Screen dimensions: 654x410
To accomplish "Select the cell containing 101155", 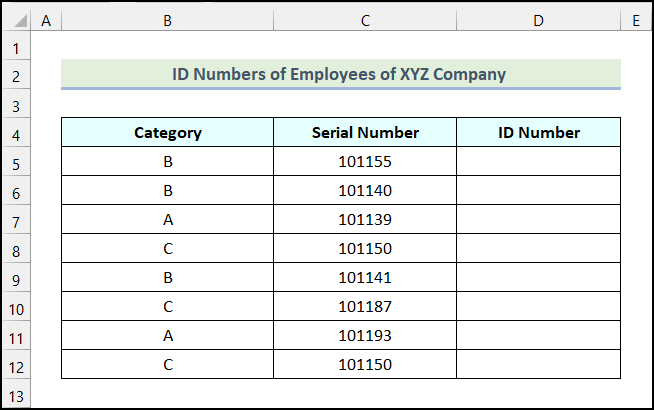I will click(x=365, y=162).
